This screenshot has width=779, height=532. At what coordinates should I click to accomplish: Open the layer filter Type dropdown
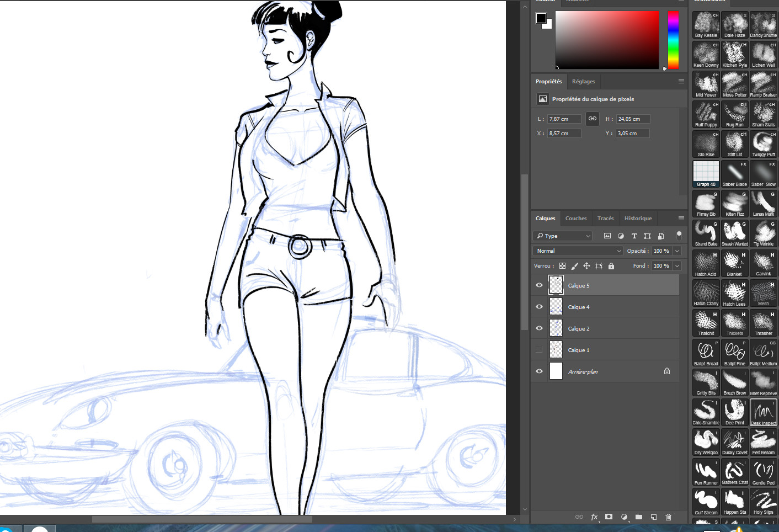(x=562, y=236)
